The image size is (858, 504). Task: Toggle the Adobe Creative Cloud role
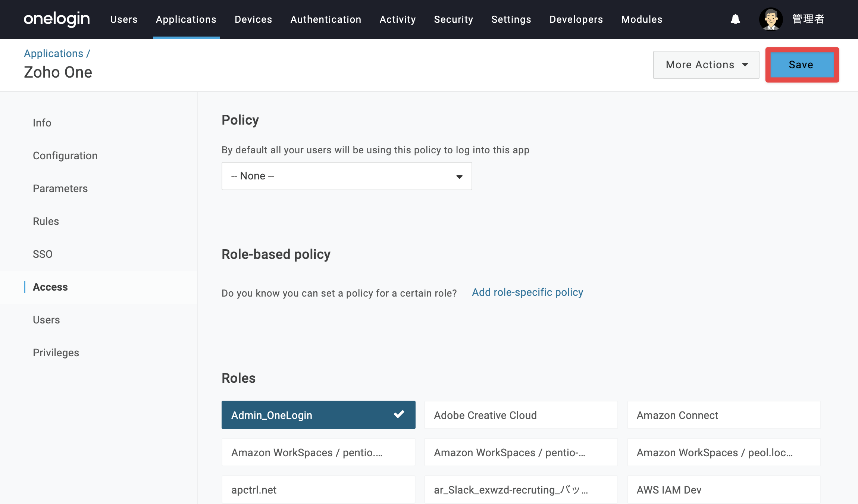[x=521, y=415]
